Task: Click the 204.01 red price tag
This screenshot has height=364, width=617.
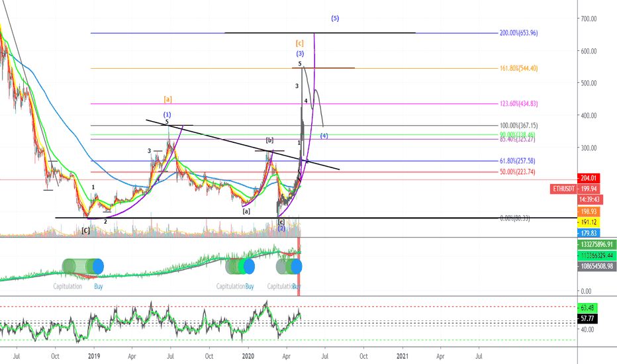Action: click(x=589, y=178)
